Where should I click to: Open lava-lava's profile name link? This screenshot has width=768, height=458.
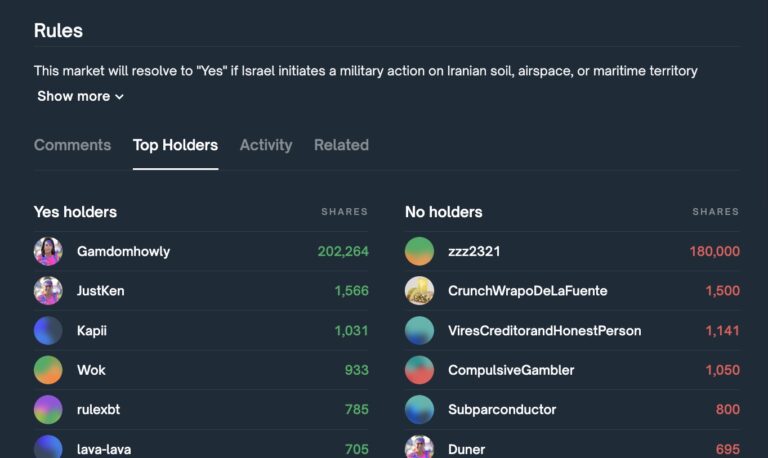tap(104, 449)
